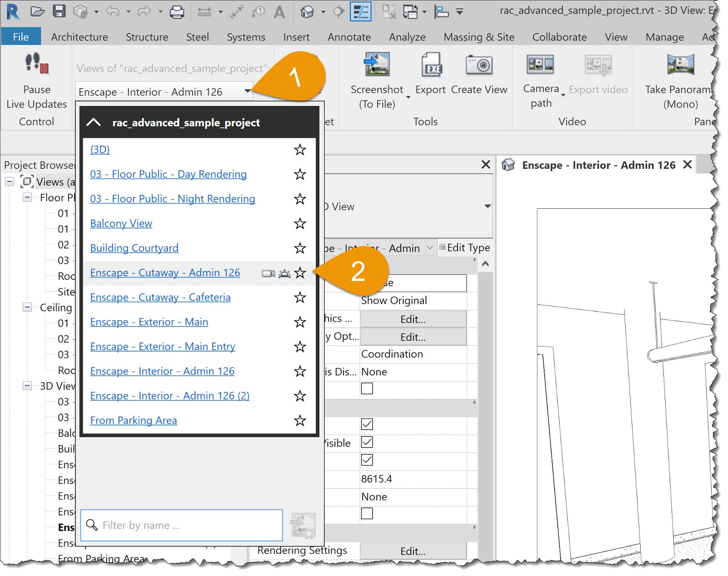Image resolution: width=728 pixels, height=576 pixels.
Task: Click the Screenshot (To File) icon
Action: click(x=377, y=64)
